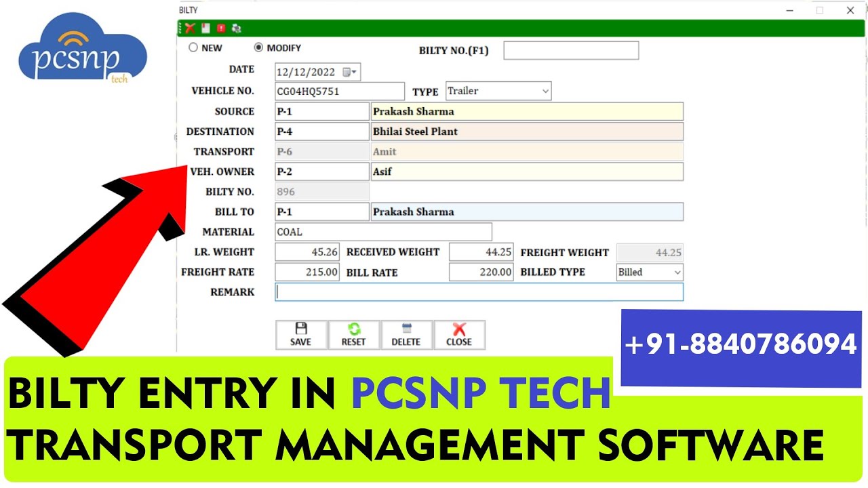Click the white document icon in green toolbar
This screenshot has width=868, height=488.
point(205,28)
